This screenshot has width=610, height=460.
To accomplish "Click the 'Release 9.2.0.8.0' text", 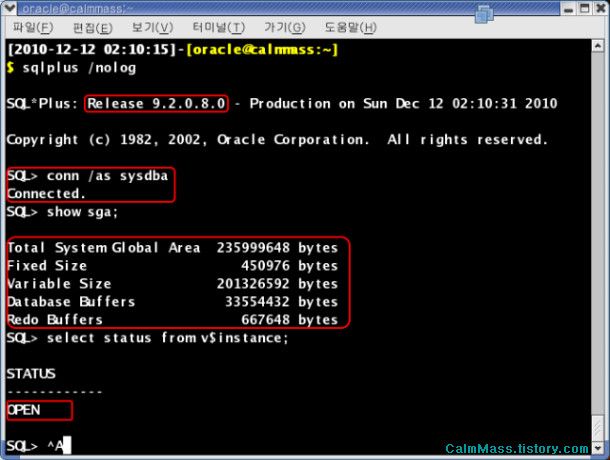I will pos(156,104).
